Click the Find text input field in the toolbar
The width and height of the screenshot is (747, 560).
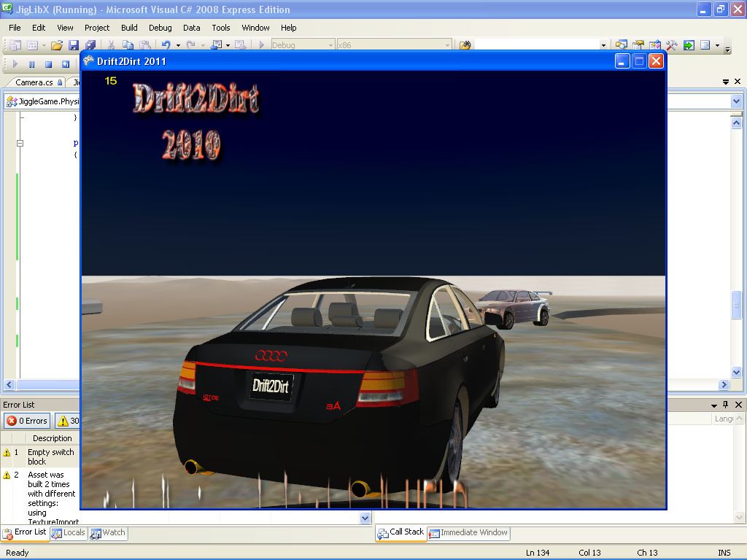point(537,45)
